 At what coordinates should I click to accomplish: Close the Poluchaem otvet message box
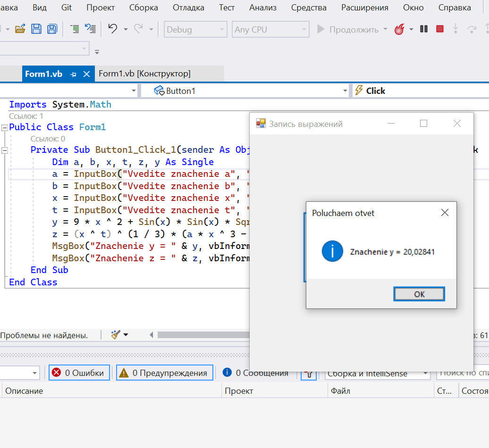pos(445,213)
